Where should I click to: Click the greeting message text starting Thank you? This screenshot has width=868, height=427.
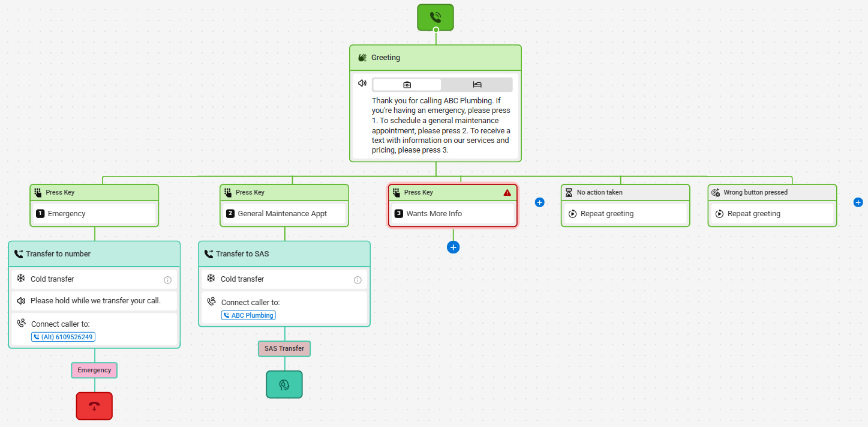pyautogui.click(x=441, y=126)
